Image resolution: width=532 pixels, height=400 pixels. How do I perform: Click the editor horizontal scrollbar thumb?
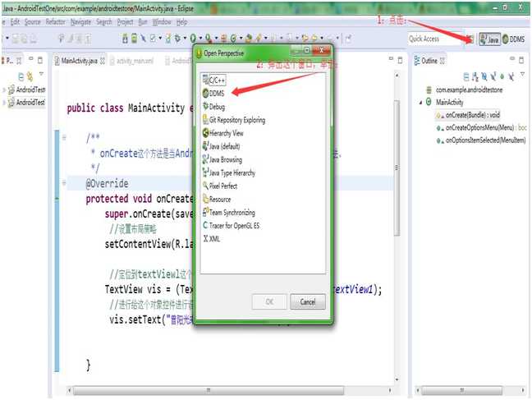pos(209,390)
